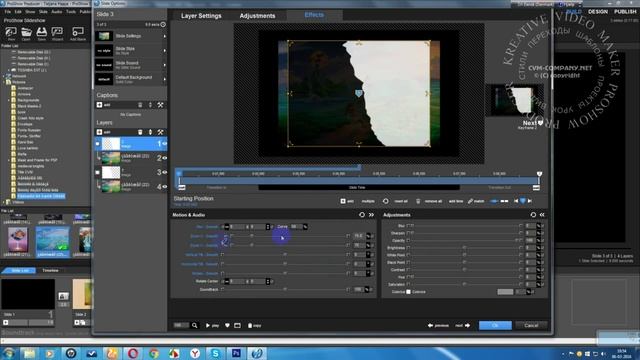Click the add layer plus icon

pyautogui.click(x=100, y=132)
